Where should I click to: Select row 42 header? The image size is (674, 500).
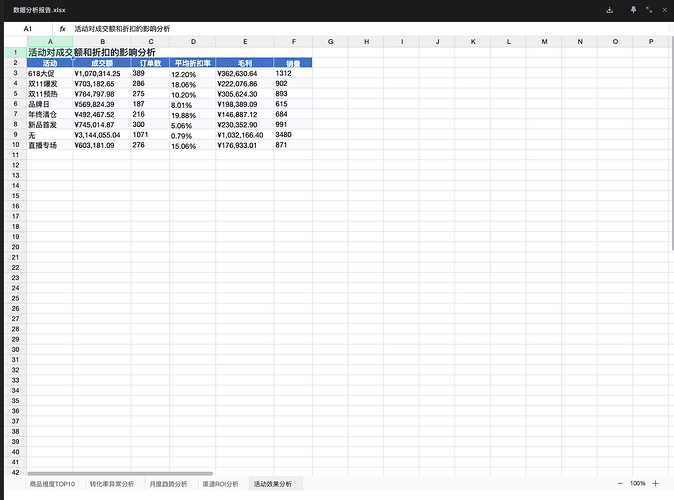pos(15,472)
